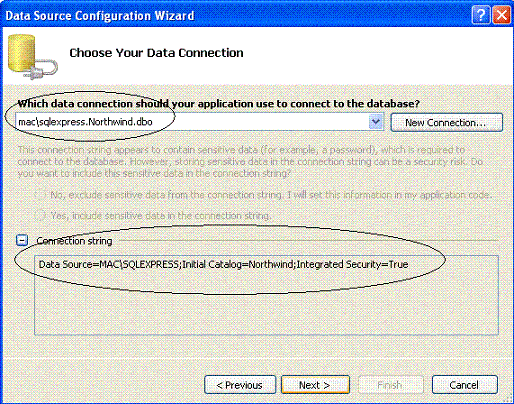
Task: Cancel the wizard
Action: [465, 385]
